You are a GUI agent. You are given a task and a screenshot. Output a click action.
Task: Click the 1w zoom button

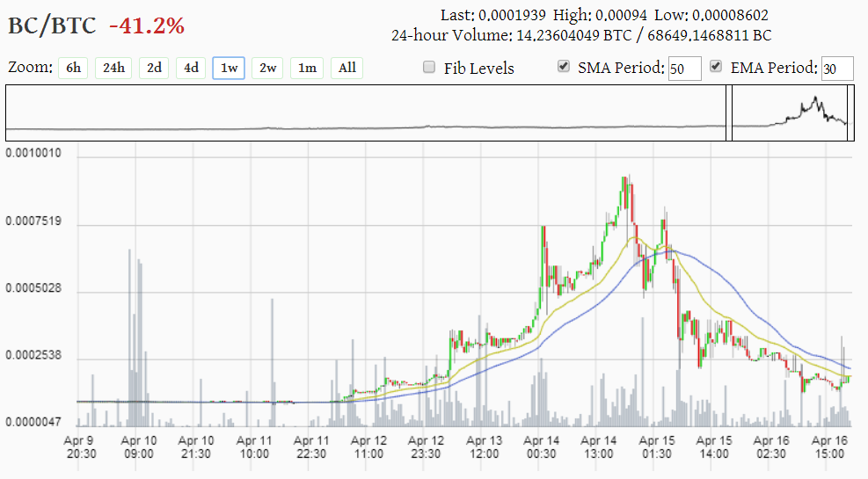click(x=229, y=68)
